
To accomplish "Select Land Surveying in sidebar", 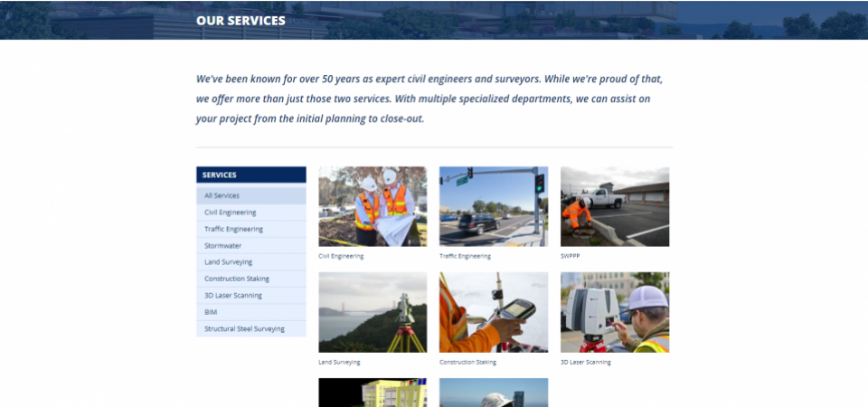I will click(x=250, y=262).
